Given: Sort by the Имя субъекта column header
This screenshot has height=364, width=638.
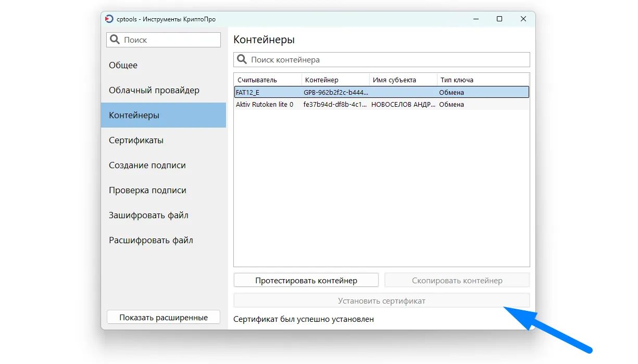Looking at the screenshot, I should click(404, 80).
